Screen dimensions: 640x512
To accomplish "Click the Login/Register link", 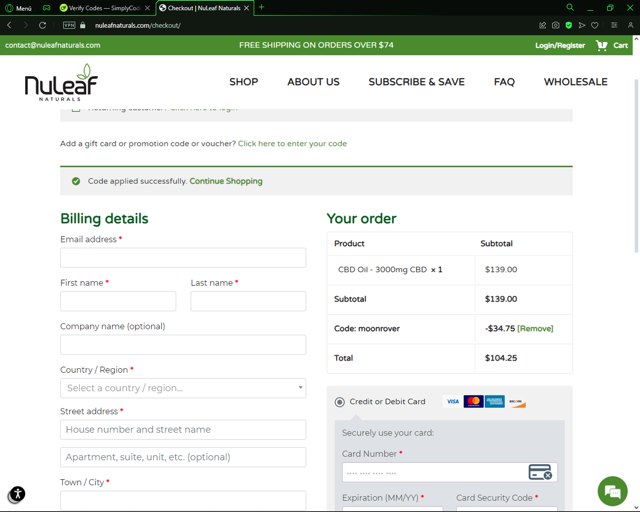I will pyautogui.click(x=560, y=45).
